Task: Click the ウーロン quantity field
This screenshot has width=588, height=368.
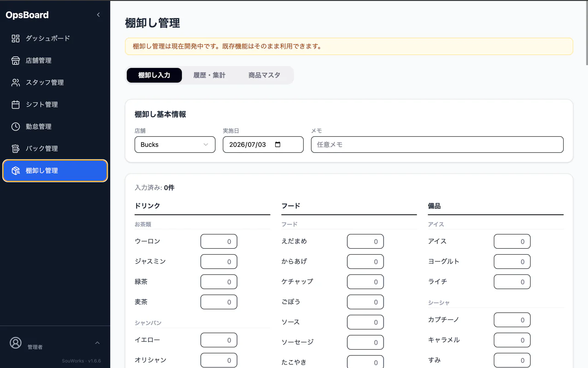Action: coord(219,241)
